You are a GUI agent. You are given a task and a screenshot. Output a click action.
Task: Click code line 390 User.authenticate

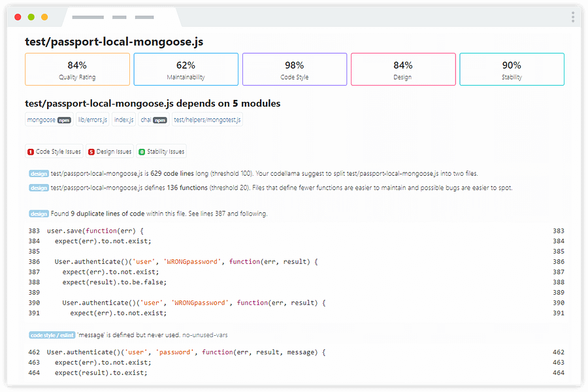point(194,302)
